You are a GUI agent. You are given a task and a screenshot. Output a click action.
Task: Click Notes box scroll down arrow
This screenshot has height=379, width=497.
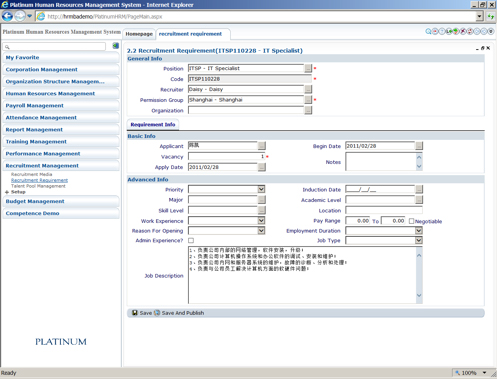[x=419, y=166]
